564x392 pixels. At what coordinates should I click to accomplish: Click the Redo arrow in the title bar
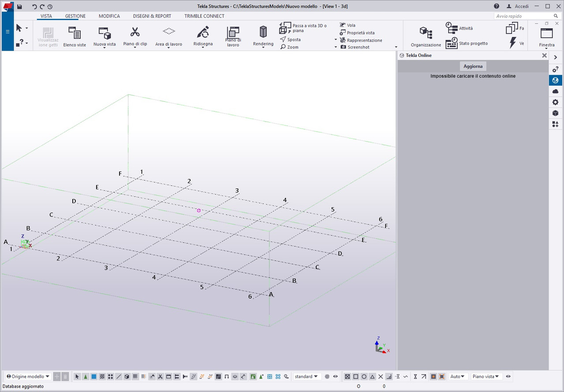[42, 7]
